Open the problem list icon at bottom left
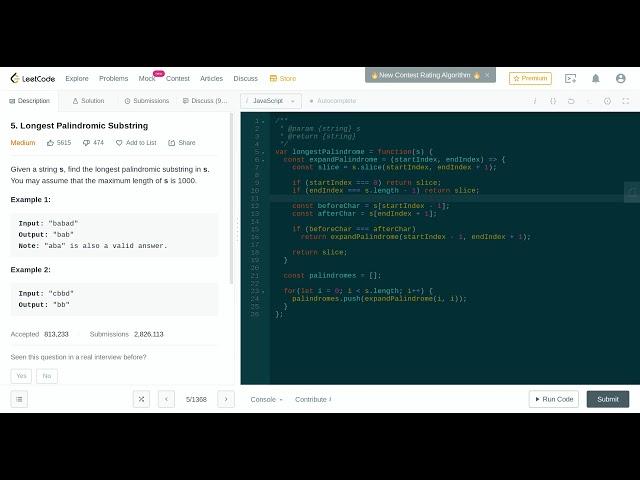Screen dimensions: 640x480 pos(19,399)
